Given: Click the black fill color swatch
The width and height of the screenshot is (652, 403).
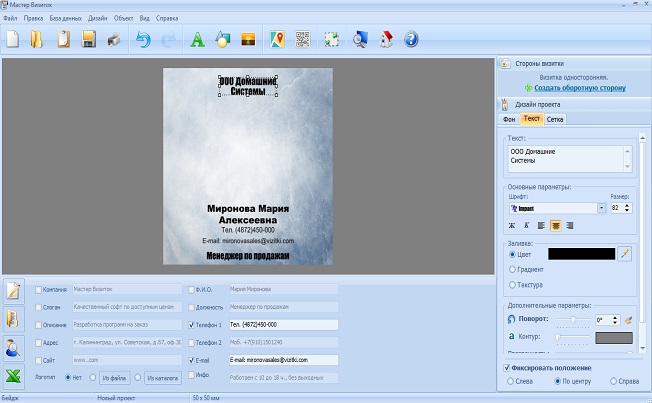Looking at the screenshot, I should 581,254.
